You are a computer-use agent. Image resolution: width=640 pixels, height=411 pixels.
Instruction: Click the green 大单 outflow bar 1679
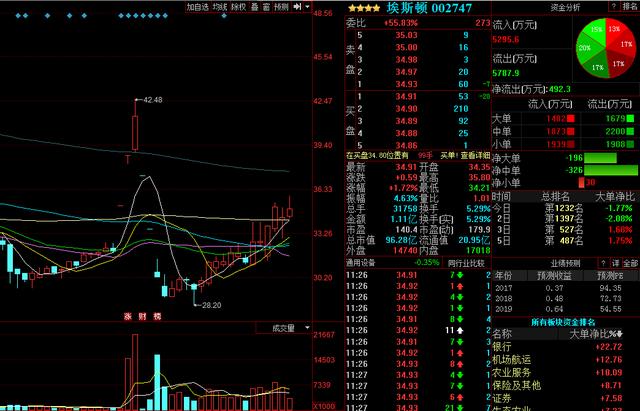pyautogui.click(x=630, y=119)
